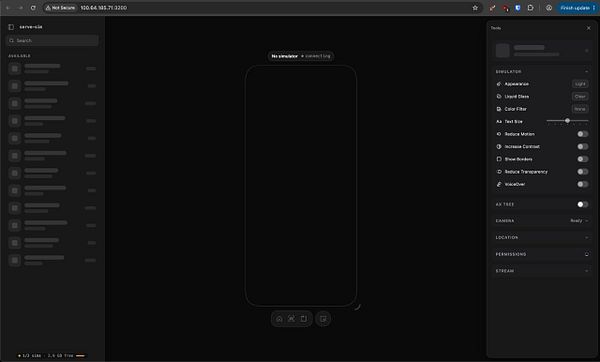Open the browser extensions puzzle icon

530,8
